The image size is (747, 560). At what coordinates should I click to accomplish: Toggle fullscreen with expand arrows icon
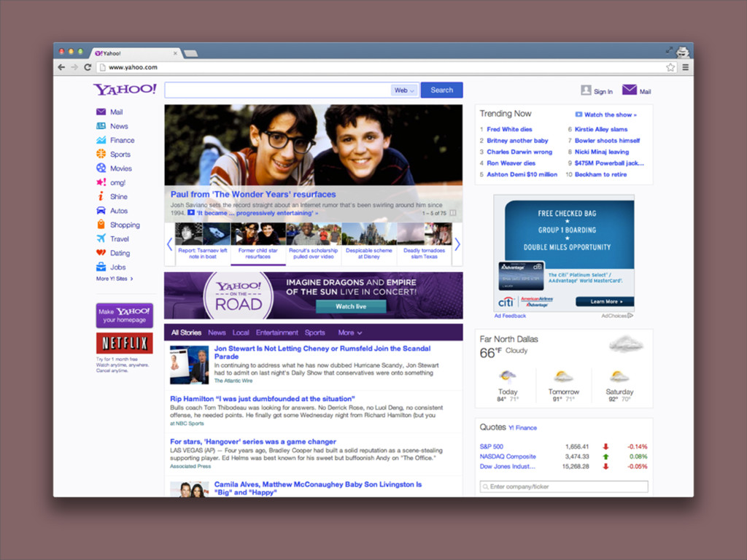point(669,50)
